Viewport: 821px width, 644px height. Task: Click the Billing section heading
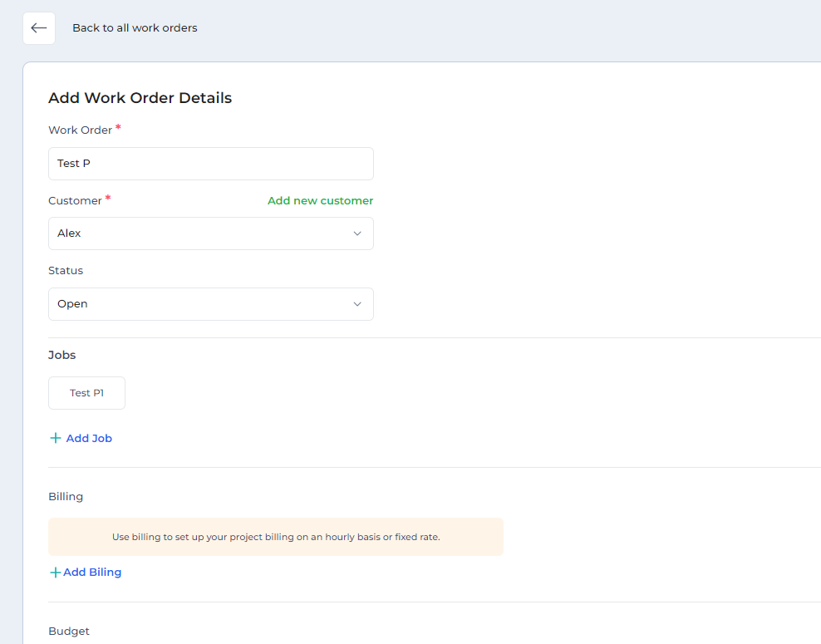[x=66, y=496]
